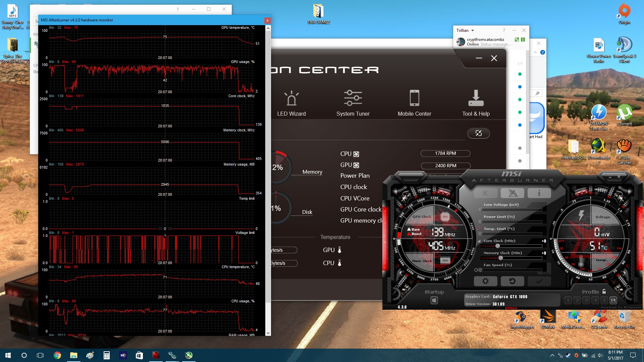Click the Dragon Center switch view button
This screenshot has height=362, width=644.
(478, 133)
